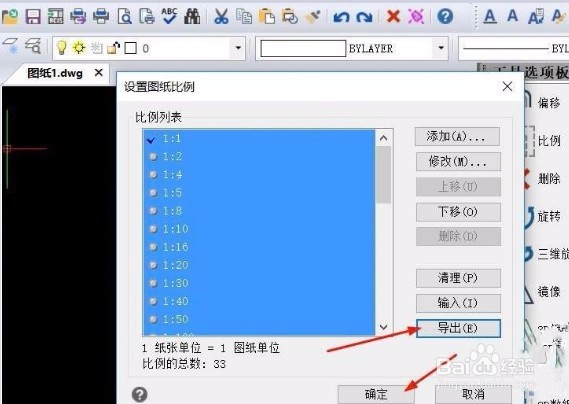The width and height of the screenshot is (569, 404).
Task: Click the underlined A text style icon
Action: (x=490, y=16)
